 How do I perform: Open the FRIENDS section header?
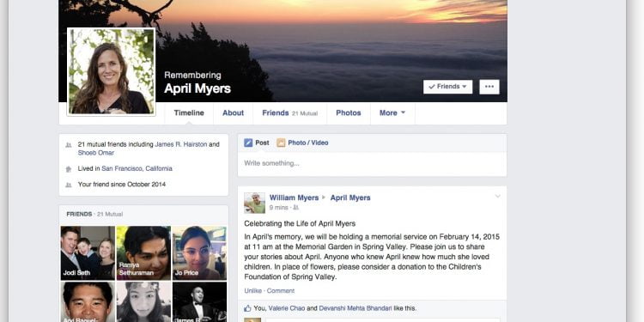pyautogui.click(x=79, y=214)
